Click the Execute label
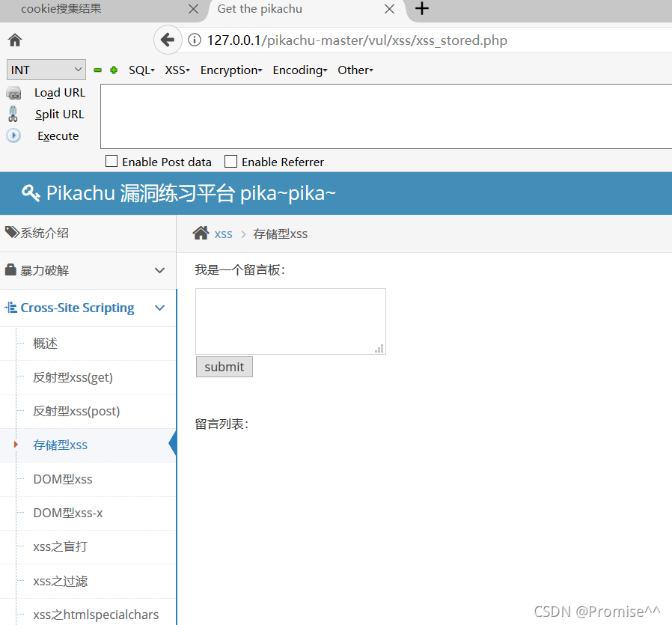The image size is (672, 625). click(58, 136)
